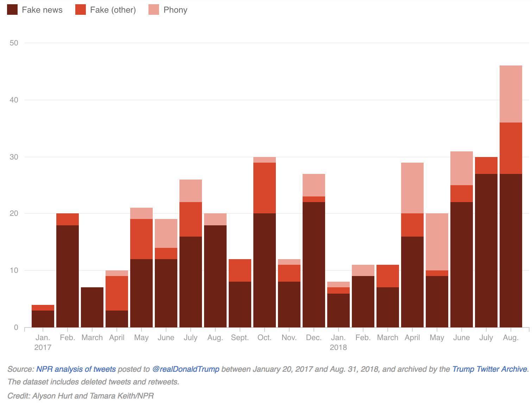Click the Fake news segment of February 2017 bar
Viewport: 532px width, 407px height.
tap(68, 276)
